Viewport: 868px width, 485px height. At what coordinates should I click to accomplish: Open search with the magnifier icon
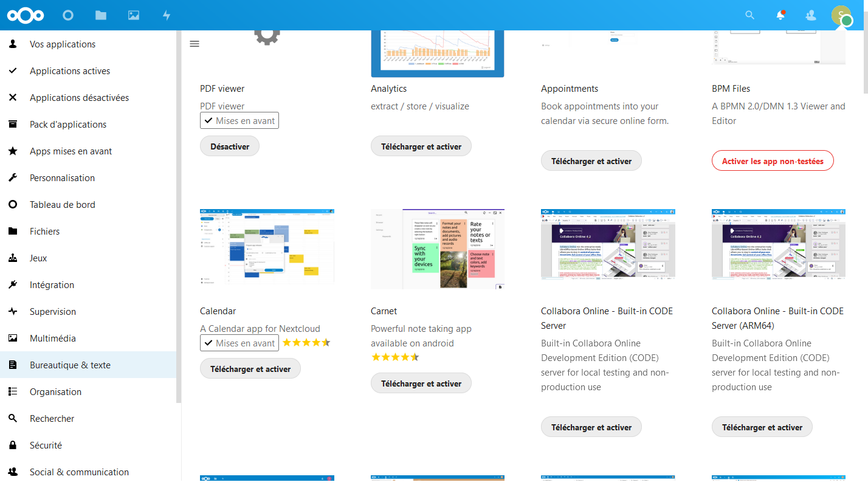(750, 15)
